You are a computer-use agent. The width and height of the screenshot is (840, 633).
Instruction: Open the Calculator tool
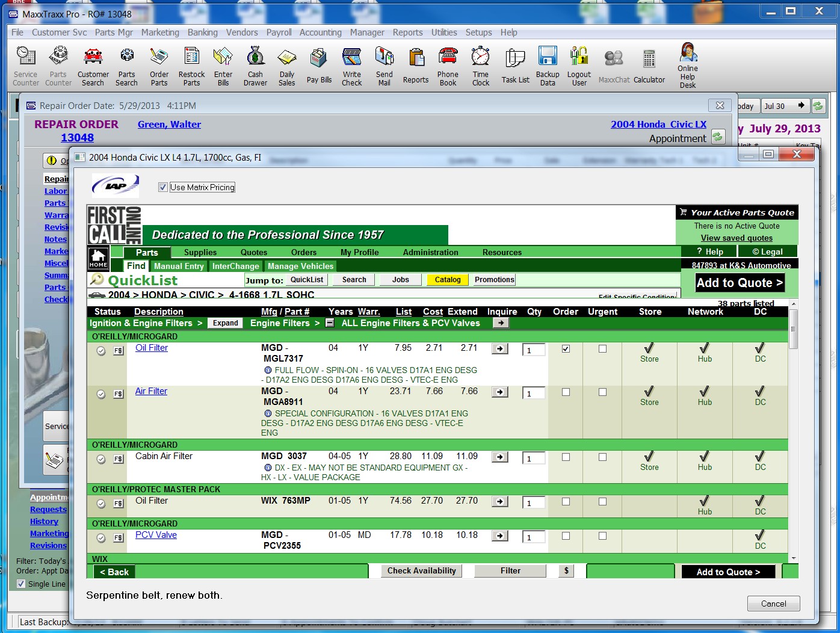[649, 66]
